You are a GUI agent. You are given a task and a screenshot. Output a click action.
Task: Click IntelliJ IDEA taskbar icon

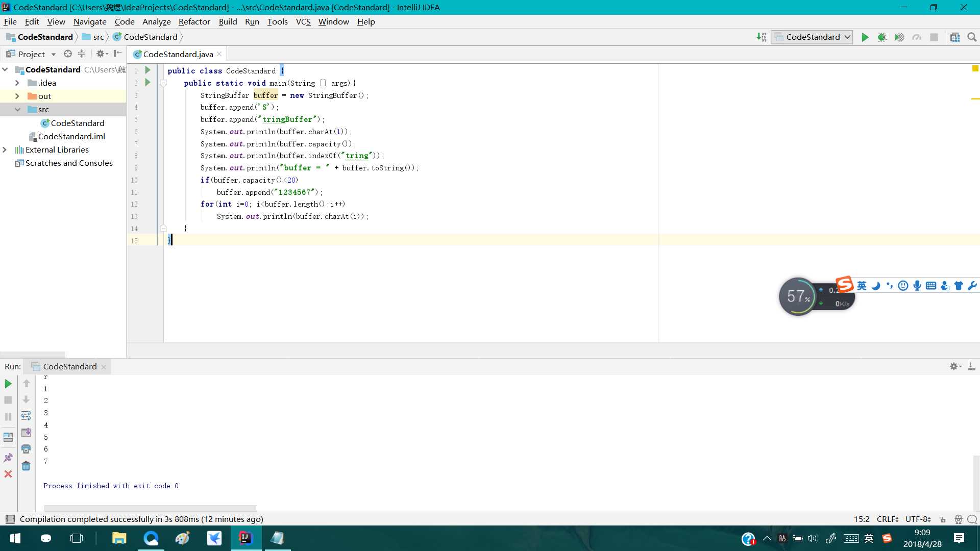click(246, 538)
